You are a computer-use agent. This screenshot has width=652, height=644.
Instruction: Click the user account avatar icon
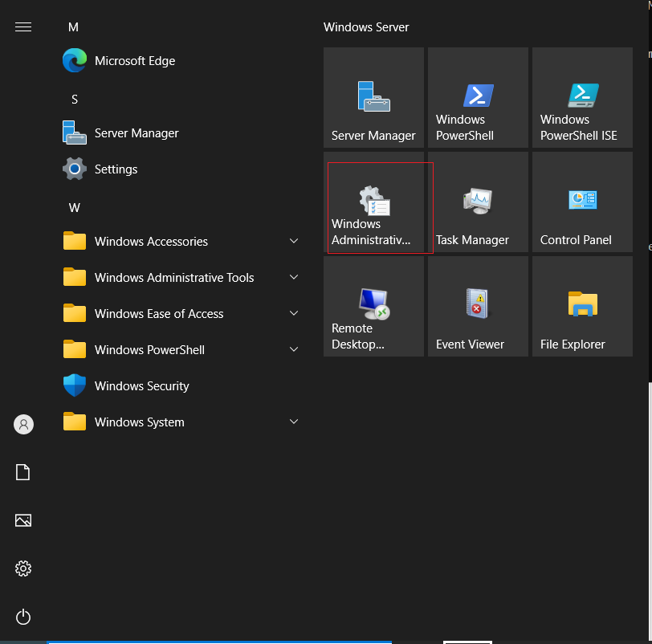tap(24, 424)
